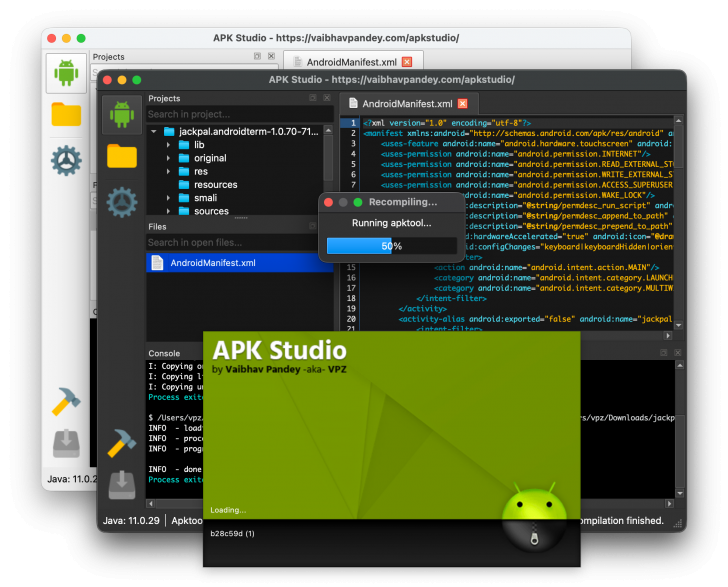Screen dimensions: 728x587
Task: Collapse the jackpal.androidterm project node
Action: [x=154, y=131]
